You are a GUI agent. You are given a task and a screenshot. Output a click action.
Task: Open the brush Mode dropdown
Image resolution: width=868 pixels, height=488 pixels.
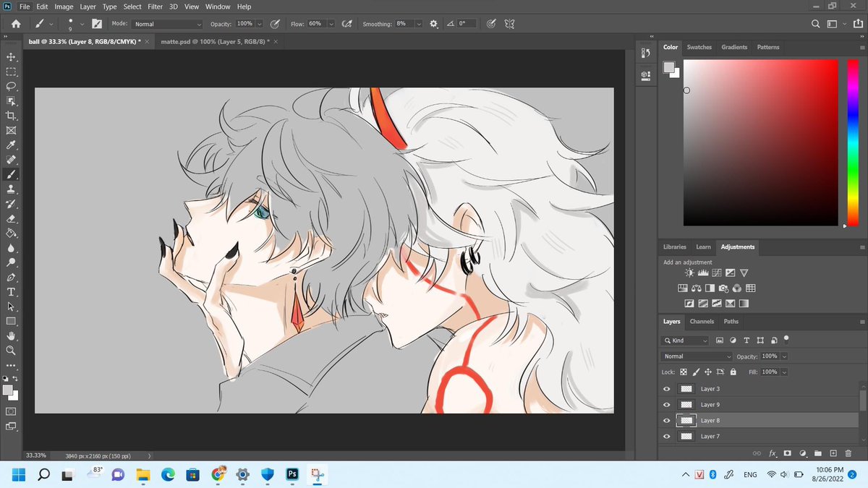coord(168,24)
